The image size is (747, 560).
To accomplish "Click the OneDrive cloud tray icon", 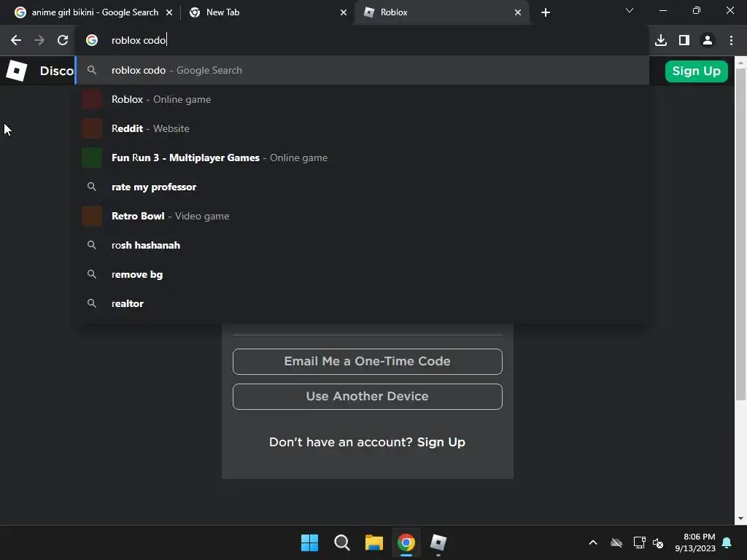I will coord(616,542).
